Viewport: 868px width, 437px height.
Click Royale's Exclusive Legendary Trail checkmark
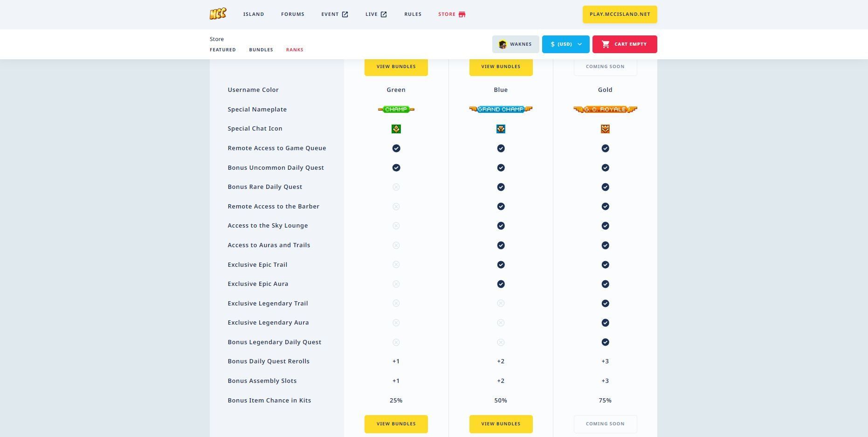pos(605,304)
